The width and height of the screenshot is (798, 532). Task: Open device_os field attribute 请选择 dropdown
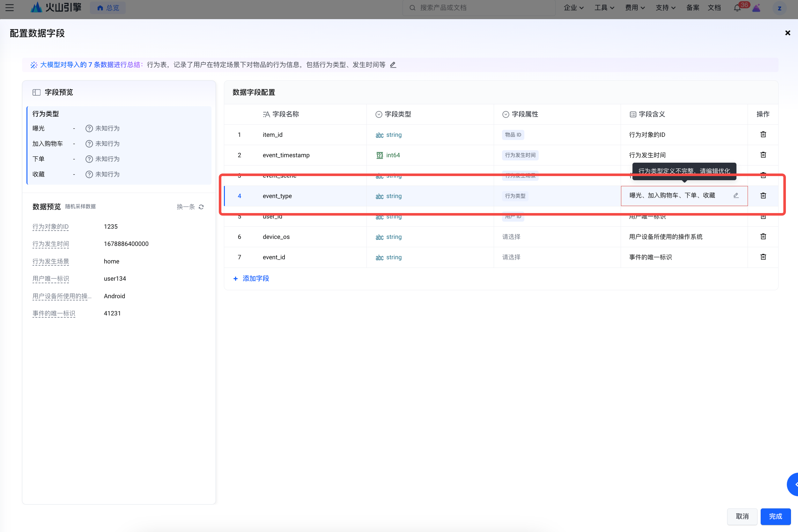(511, 237)
